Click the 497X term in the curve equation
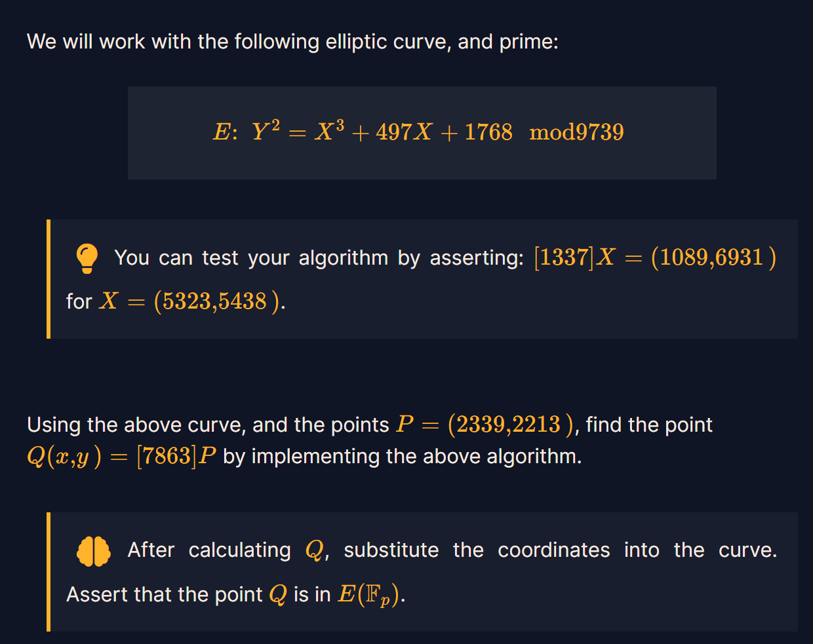The width and height of the screenshot is (813, 644). point(403,132)
